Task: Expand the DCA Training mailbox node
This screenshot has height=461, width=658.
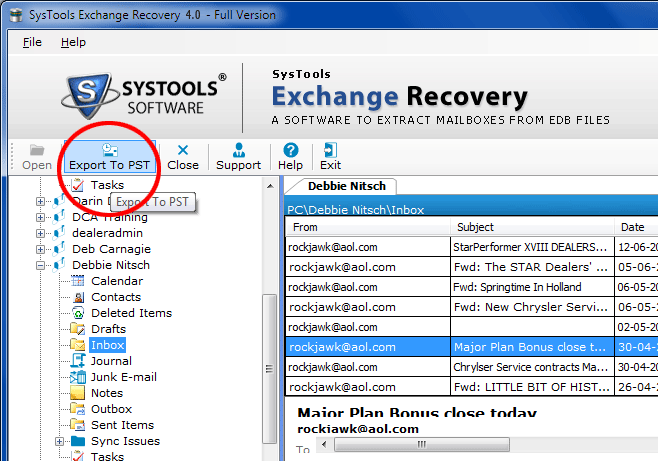Action: (x=41, y=217)
